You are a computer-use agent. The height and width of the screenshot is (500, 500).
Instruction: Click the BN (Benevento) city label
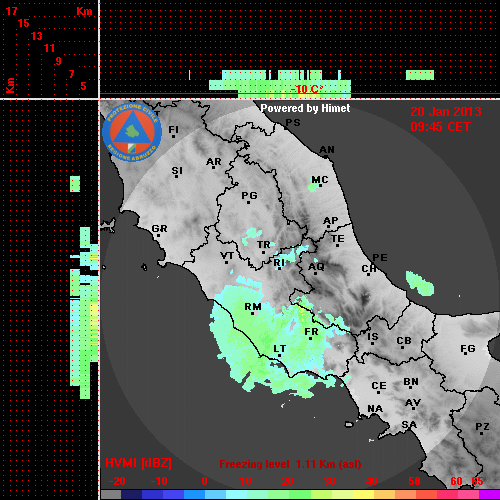(x=411, y=382)
